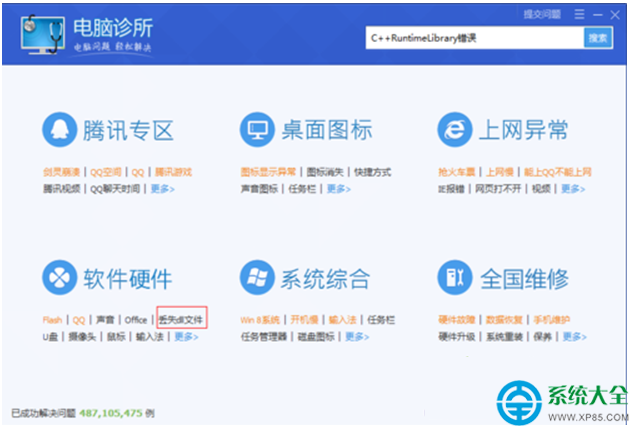631x428 pixels.
Task: Open the Flash link
Action: (52, 320)
